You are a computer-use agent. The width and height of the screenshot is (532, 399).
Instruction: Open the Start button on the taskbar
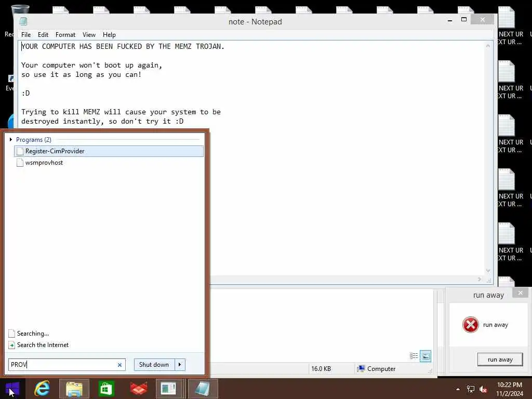12,389
